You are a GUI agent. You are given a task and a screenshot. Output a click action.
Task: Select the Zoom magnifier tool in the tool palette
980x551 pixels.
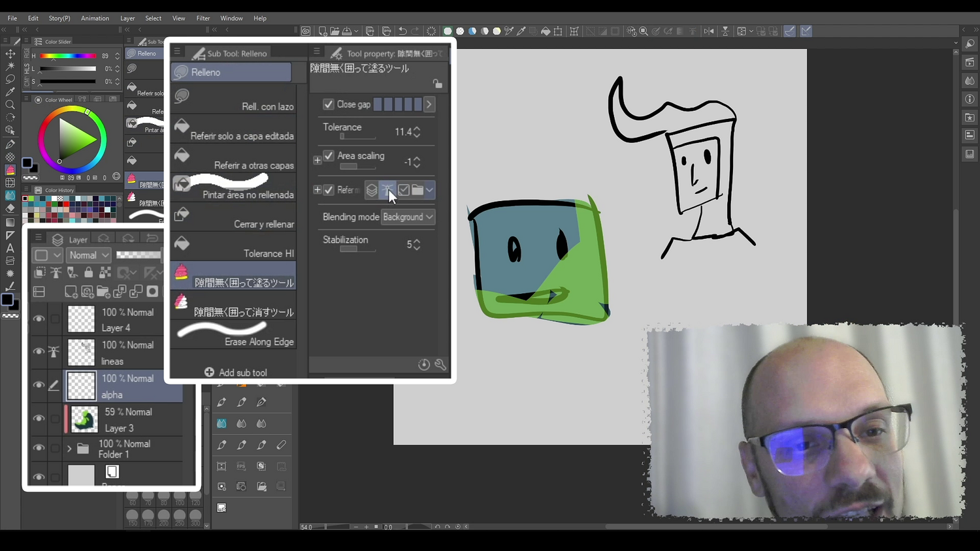pyautogui.click(x=10, y=105)
